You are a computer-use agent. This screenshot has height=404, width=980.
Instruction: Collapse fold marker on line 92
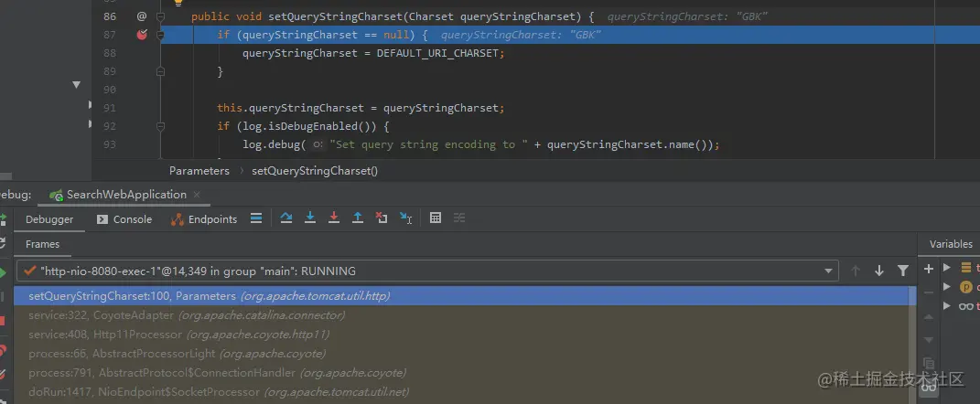pyautogui.click(x=161, y=126)
